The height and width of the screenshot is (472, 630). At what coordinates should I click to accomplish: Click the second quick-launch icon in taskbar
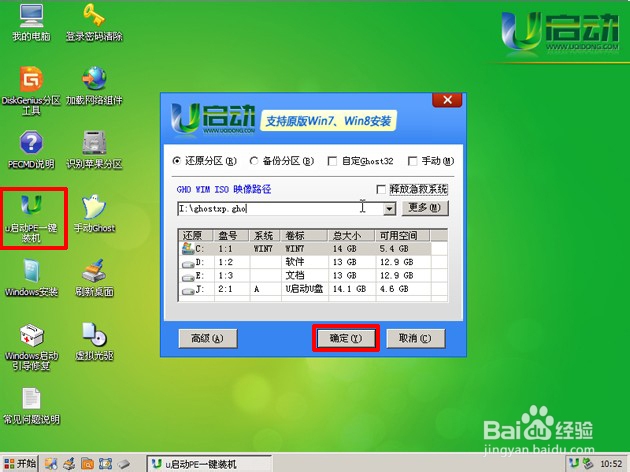pos(70,464)
